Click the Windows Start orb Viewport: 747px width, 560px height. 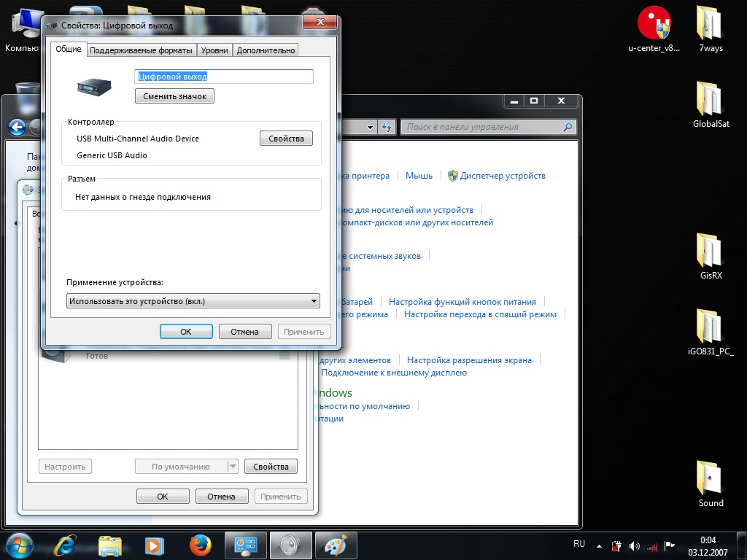(20, 545)
